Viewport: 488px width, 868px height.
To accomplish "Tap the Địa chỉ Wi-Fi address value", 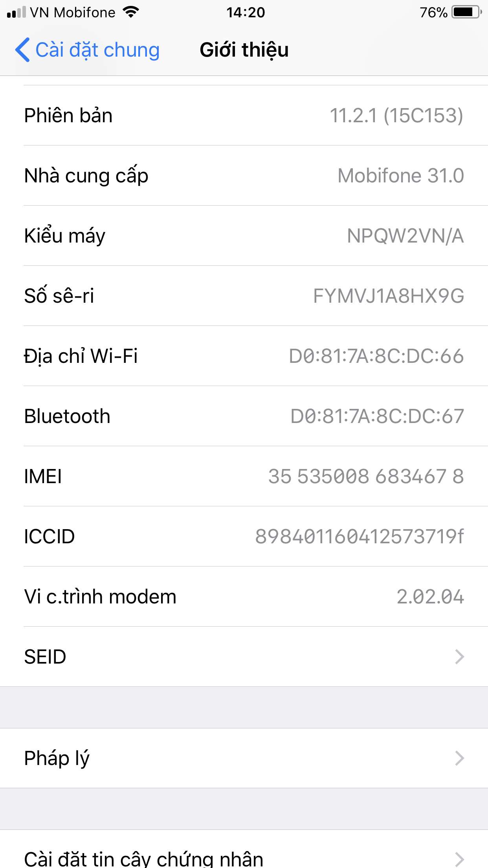I will click(x=376, y=356).
